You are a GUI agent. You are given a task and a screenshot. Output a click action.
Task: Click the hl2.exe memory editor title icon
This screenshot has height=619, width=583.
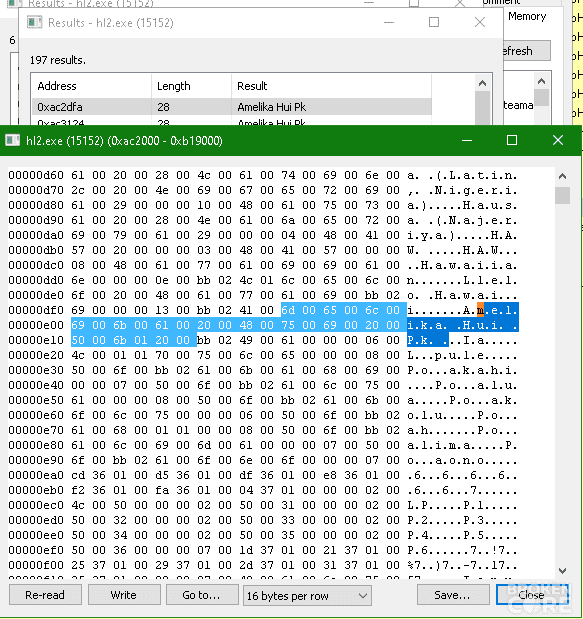[13, 140]
